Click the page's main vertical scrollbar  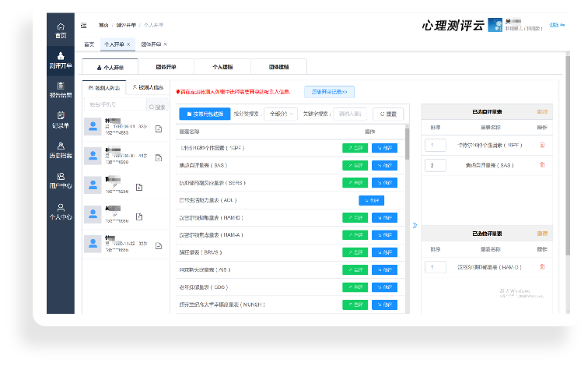pyautogui.click(x=568, y=156)
